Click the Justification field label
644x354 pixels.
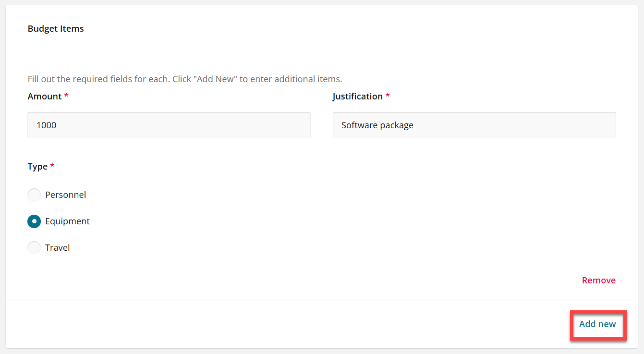357,96
